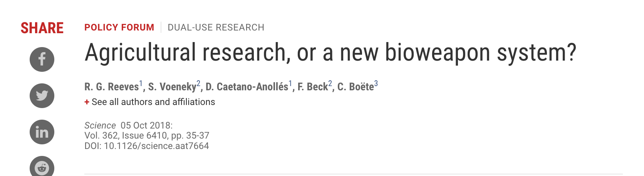
Task: Click the Dual-Use Research category label
Action: click(x=216, y=27)
